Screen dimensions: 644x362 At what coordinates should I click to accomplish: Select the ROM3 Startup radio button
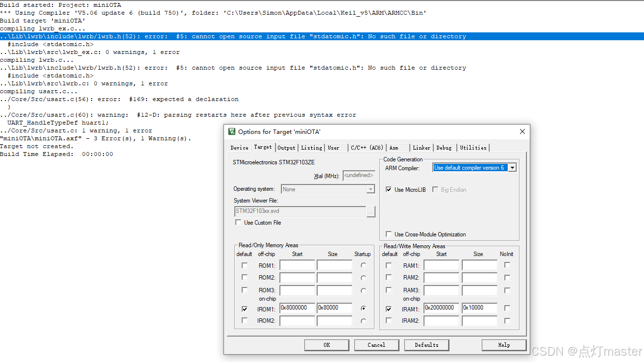coord(363,290)
